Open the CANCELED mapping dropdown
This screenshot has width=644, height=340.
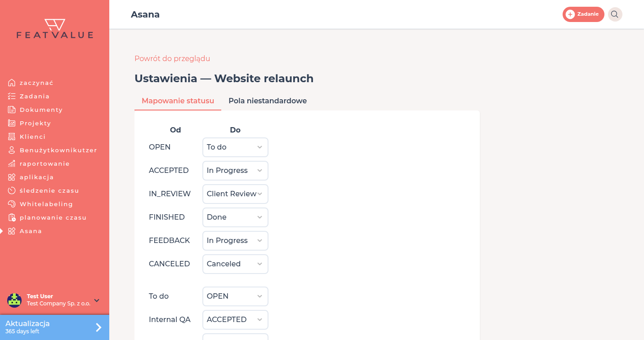pos(235,264)
